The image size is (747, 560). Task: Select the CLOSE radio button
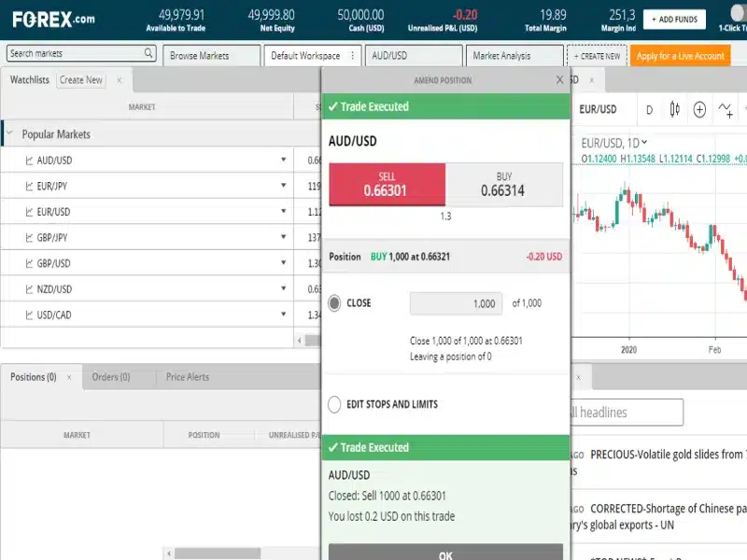(334, 303)
